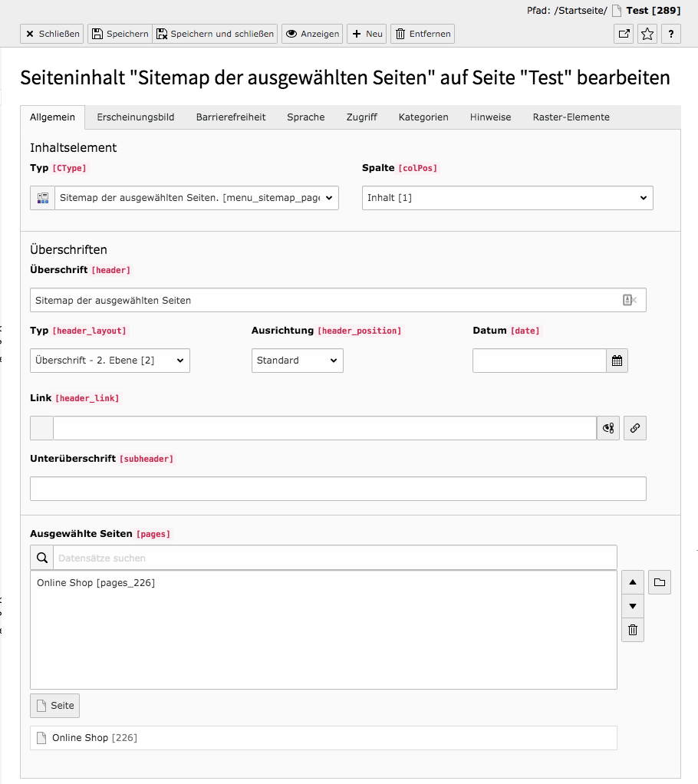This screenshot has width=698, height=784.
Task: Click into the Link header_link field
Action: (325, 428)
